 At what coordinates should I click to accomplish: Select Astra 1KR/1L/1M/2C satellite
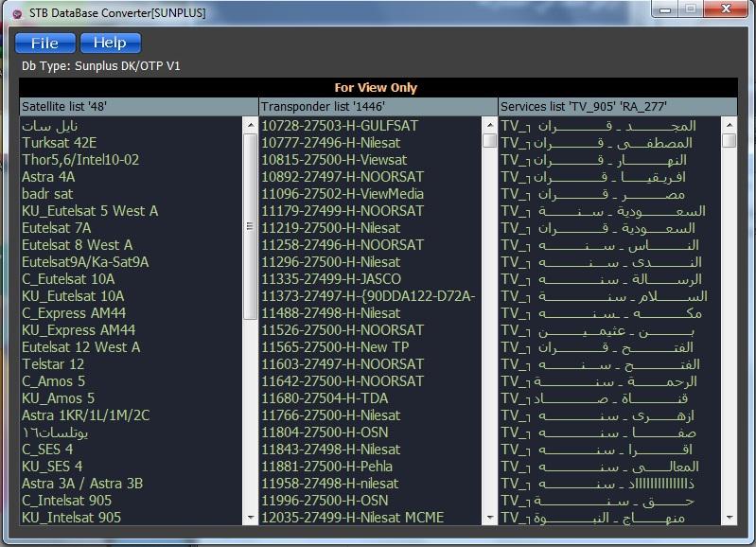pos(131,415)
